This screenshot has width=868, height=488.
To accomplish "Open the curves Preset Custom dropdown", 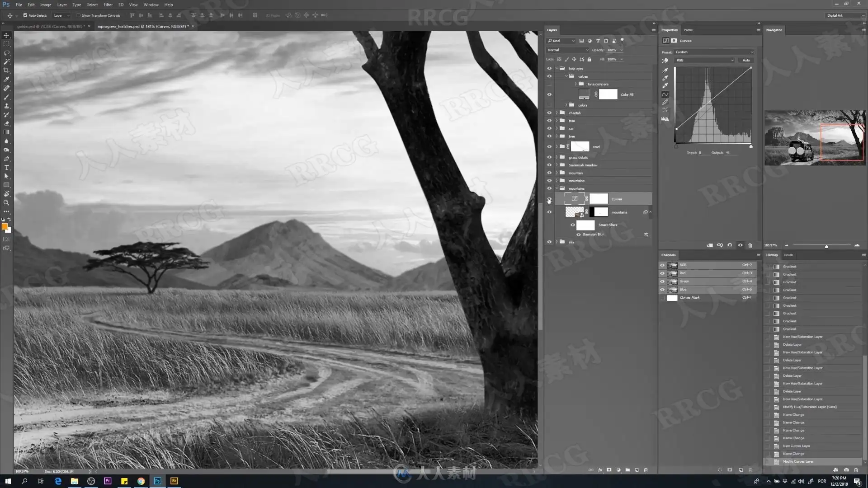I will [714, 52].
